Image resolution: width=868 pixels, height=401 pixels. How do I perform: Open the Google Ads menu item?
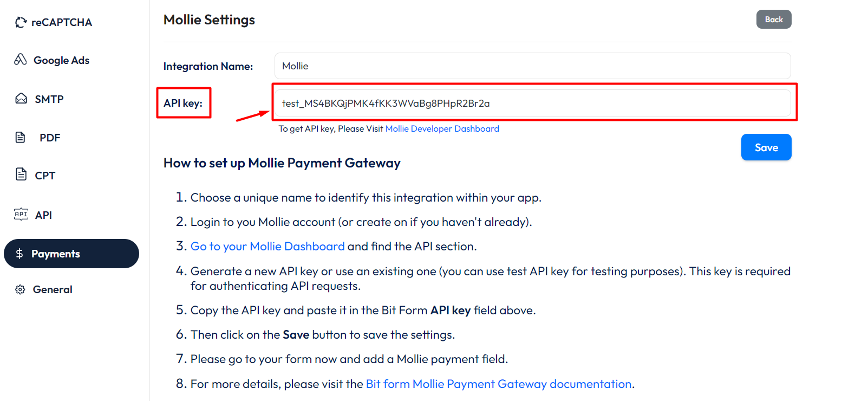click(x=61, y=60)
